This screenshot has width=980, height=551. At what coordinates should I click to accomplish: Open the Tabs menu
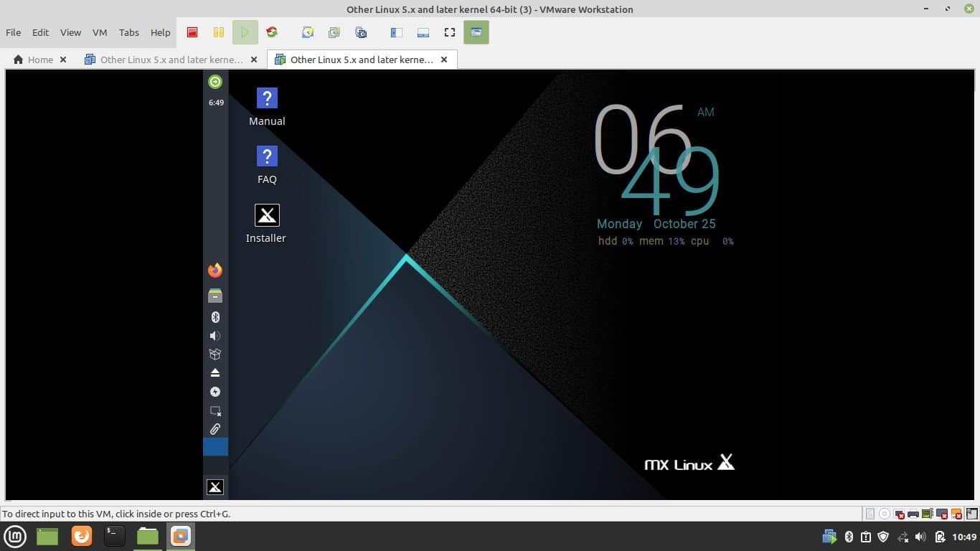tap(129, 32)
